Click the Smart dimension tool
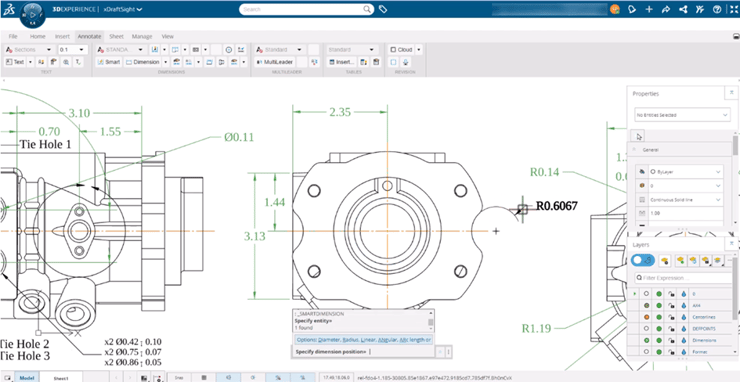 (109, 62)
